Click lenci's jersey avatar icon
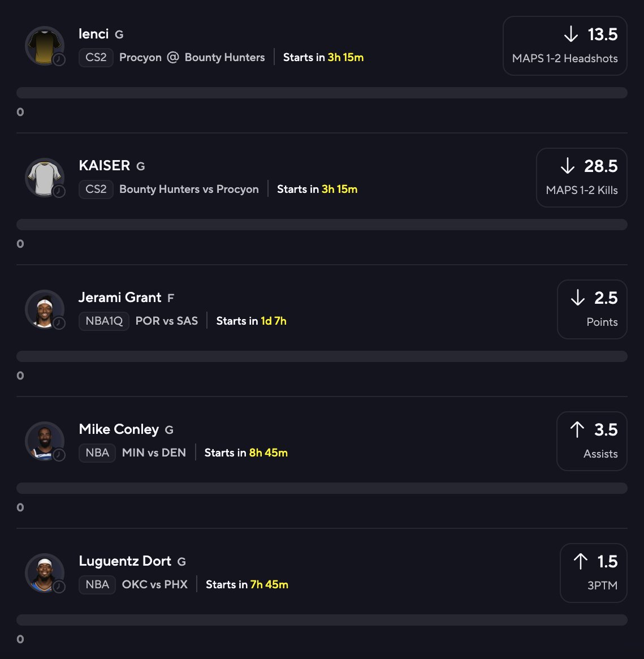The height and width of the screenshot is (659, 644). click(x=44, y=45)
